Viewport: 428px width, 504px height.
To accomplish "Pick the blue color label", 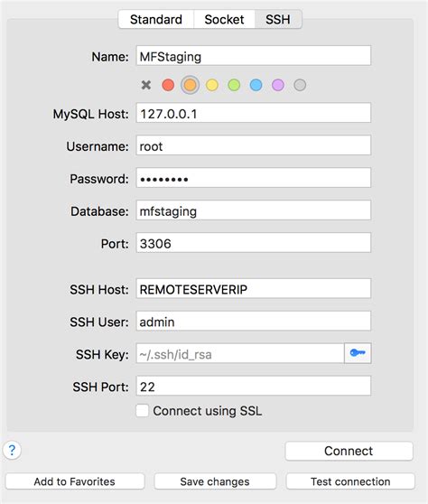I will click(x=256, y=85).
